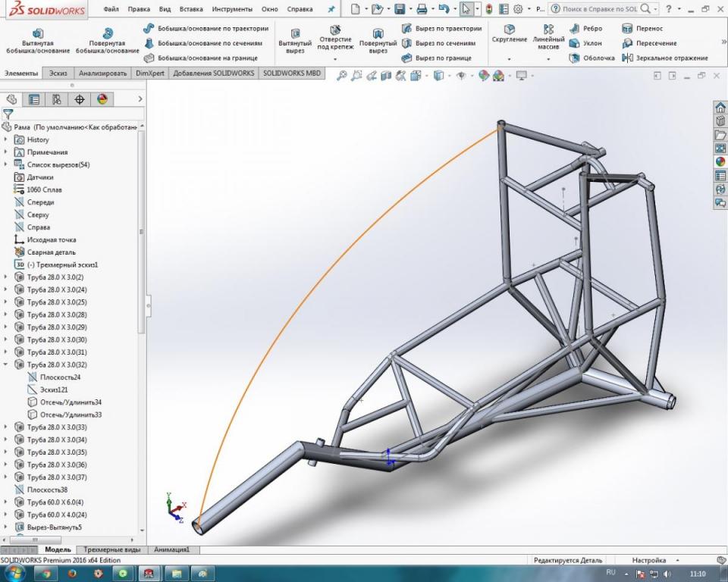Click the Save floppy disk icon
This screenshot has width=728, height=582.
(400, 9)
